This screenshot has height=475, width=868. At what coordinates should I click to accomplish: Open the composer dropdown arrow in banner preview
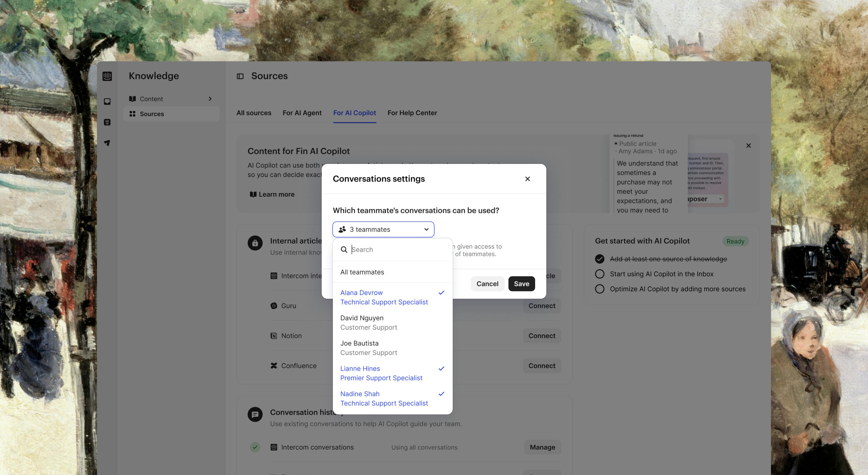(720, 199)
